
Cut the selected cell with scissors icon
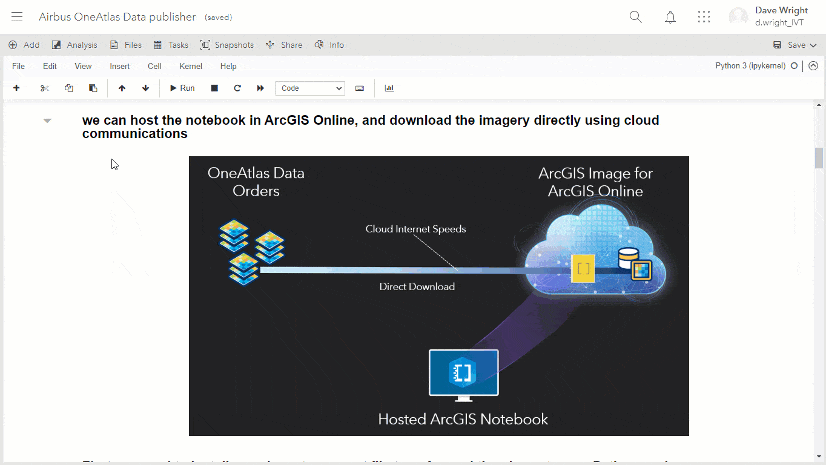(x=45, y=88)
